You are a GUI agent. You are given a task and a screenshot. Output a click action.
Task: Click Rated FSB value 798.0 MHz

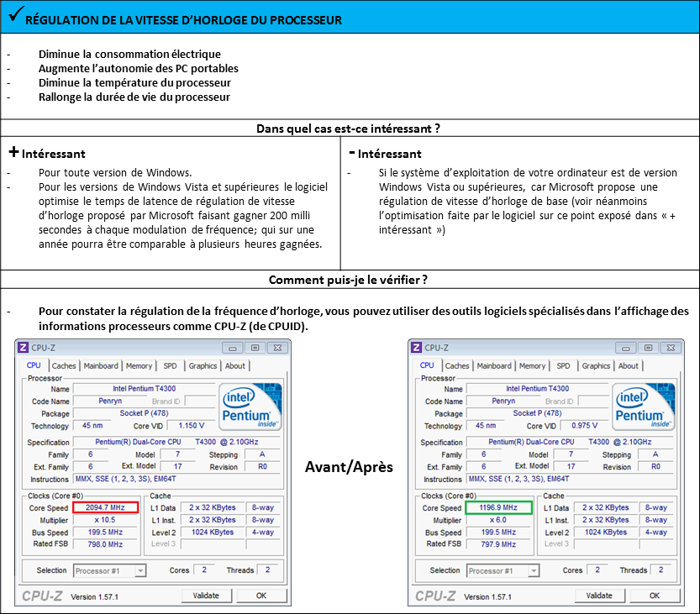point(105,544)
